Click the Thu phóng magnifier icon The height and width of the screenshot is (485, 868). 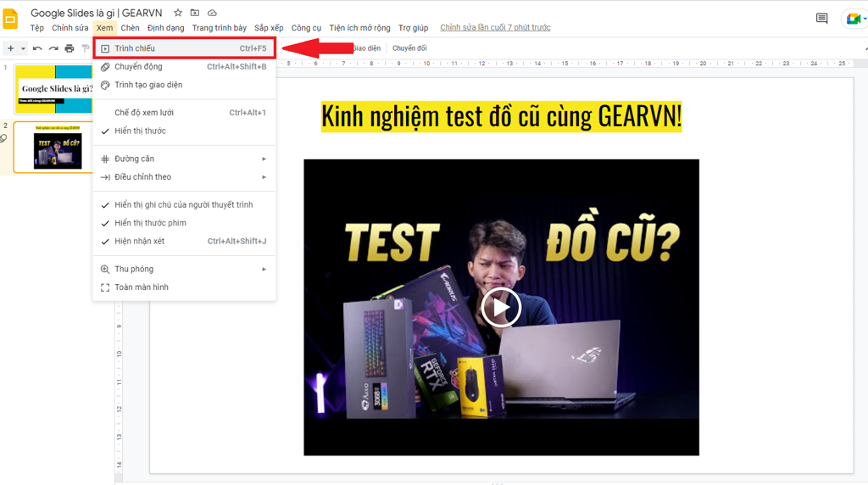(105, 269)
